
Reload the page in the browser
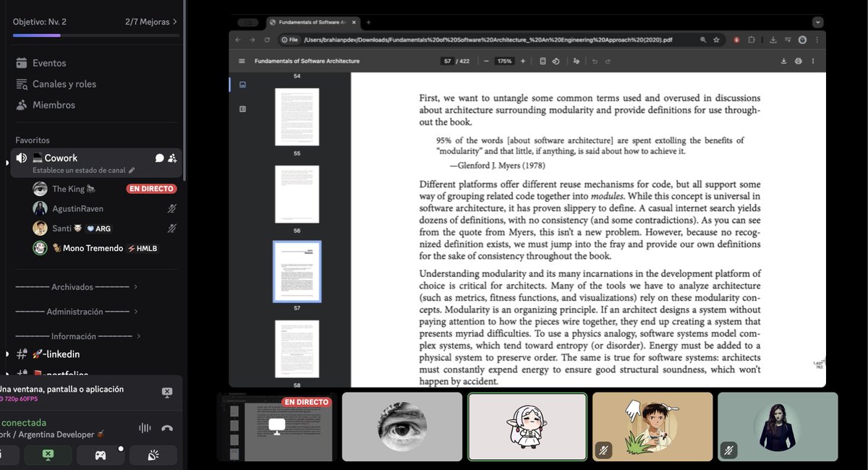[x=268, y=40]
